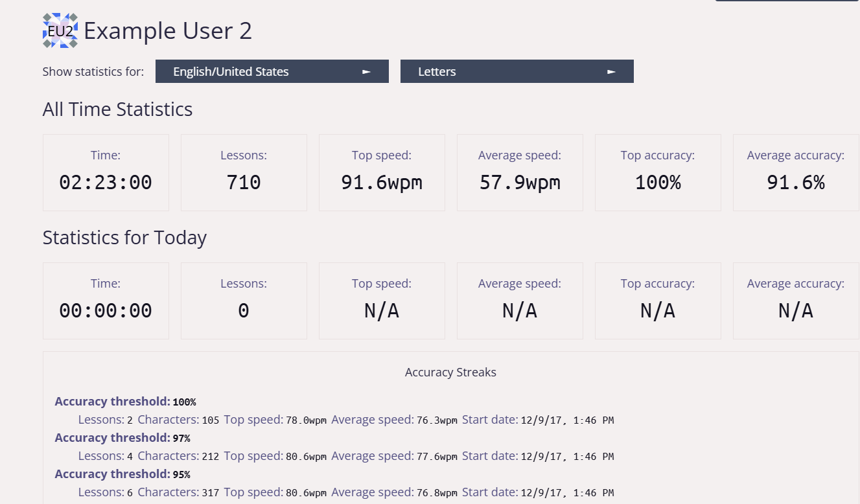
Task: Click the Accuracy Streaks title
Action: (x=450, y=372)
